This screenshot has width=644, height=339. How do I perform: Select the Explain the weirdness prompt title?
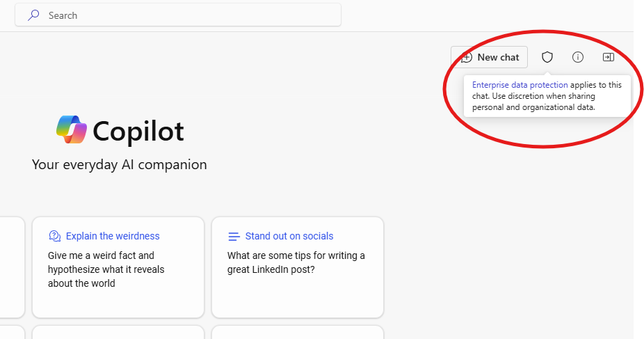click(113, 236)
